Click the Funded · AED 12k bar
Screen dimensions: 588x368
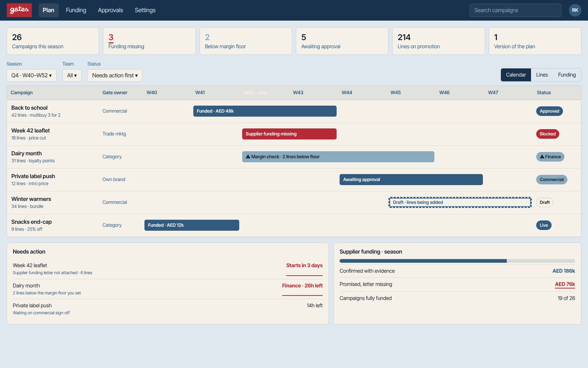pyautogui.click(x=192, y=225)
